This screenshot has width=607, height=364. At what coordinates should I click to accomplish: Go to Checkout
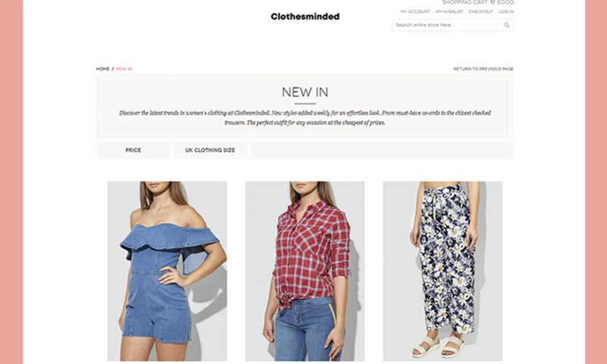tap(481, 11)
